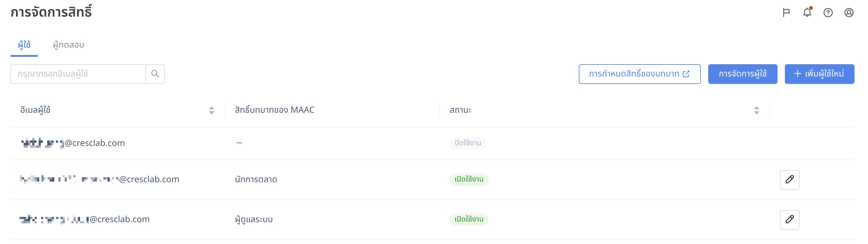This screenshot has width=868, height=244.
Task: Focus the user email search field
Action: [78, 74]
